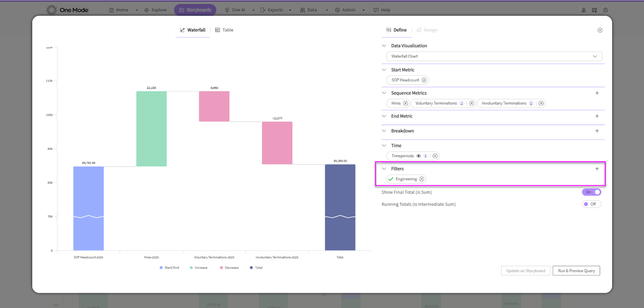The image size is (644, 308).
Task: Open the Waterfall Chart type dropdown
Action: coord(494,56)
